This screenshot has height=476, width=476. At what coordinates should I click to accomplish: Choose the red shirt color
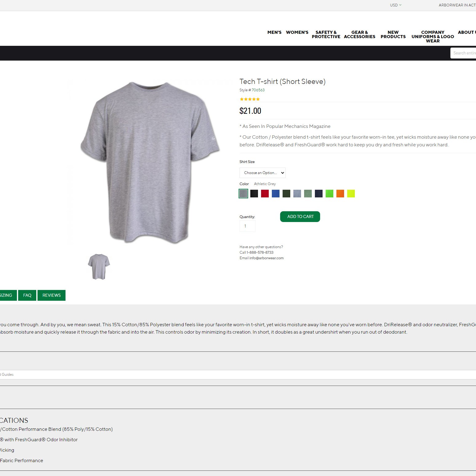tap(265, 193)
